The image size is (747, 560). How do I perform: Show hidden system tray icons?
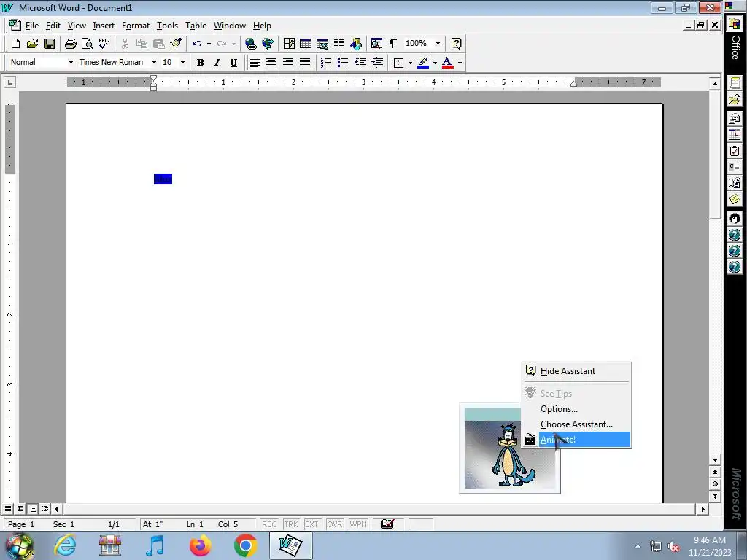point(638,546)
